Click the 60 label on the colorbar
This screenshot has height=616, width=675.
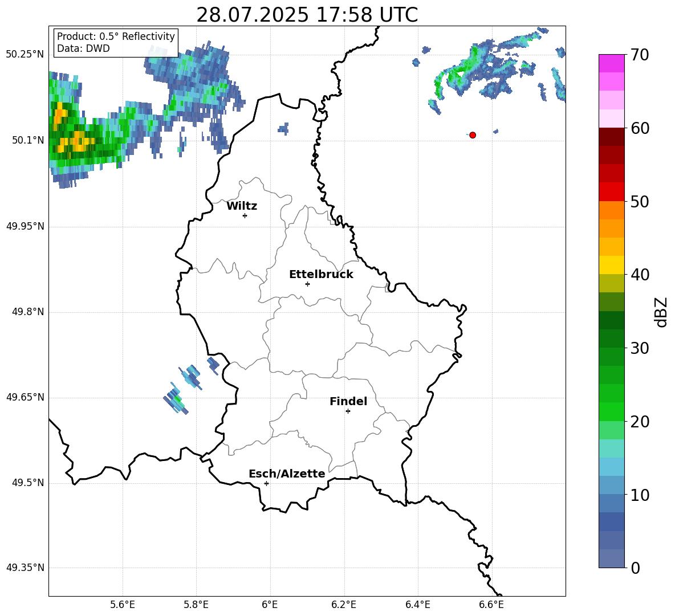[640, 128]
